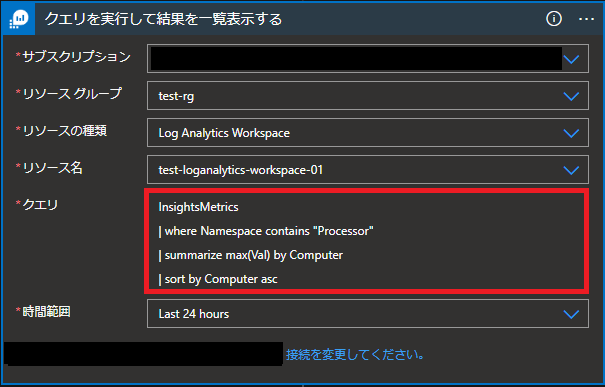605x387 pixels.
Task: Expand the リソース グループ dropdown arrow
Action: (x=571, y=96)
